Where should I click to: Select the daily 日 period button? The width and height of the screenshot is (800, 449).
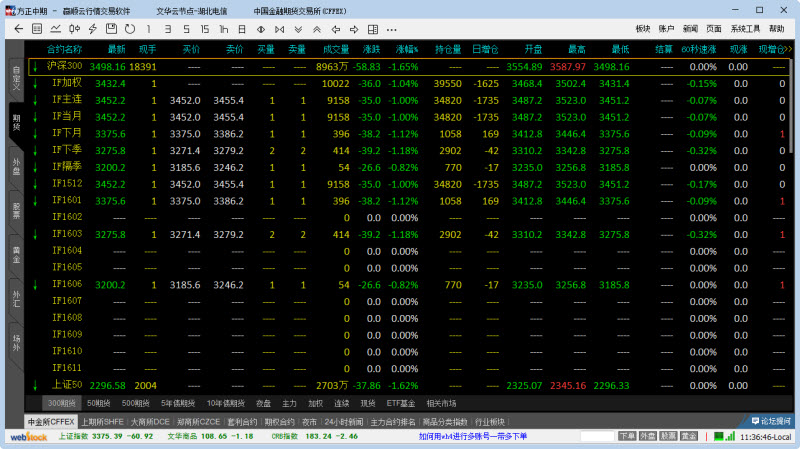[x=242, y=29]
